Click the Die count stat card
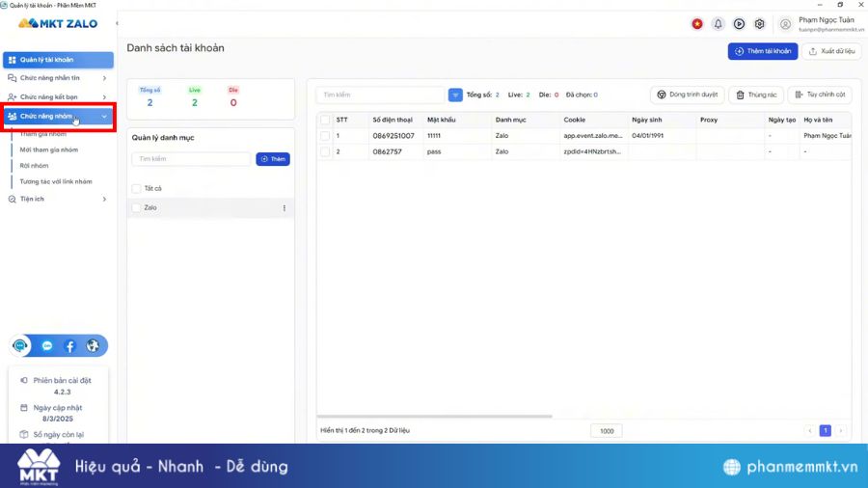The height and width of the screenshot is (488, 868). coord(233,97)
